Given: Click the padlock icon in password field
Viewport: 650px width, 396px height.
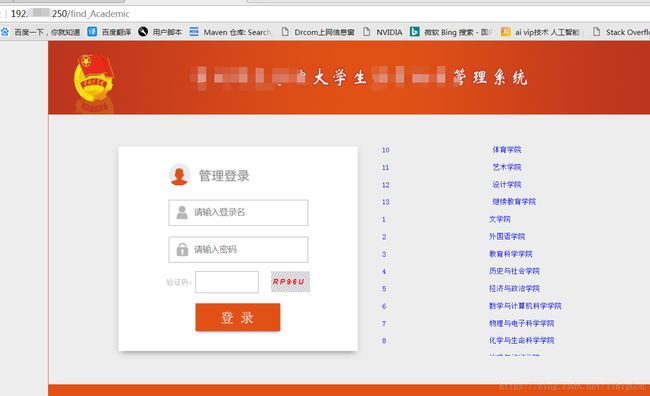Looking at the screenshot, I should [182, 249].
